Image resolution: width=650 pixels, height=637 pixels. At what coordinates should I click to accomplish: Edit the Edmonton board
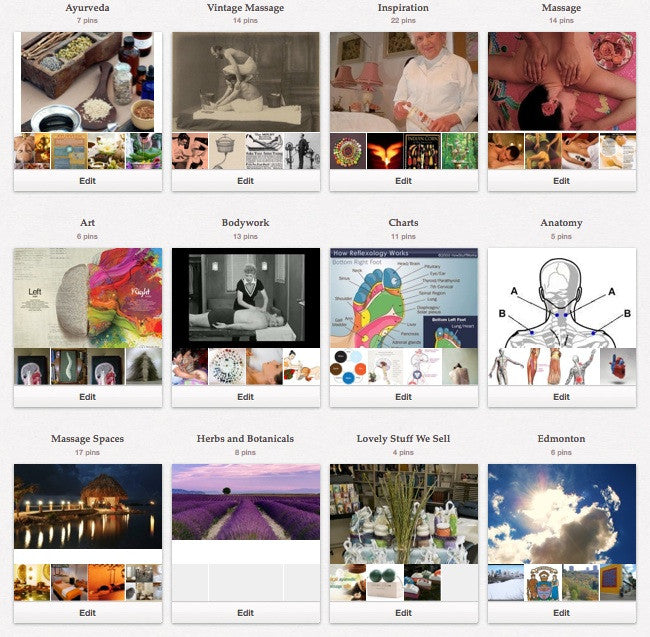[x=561, y=613]
